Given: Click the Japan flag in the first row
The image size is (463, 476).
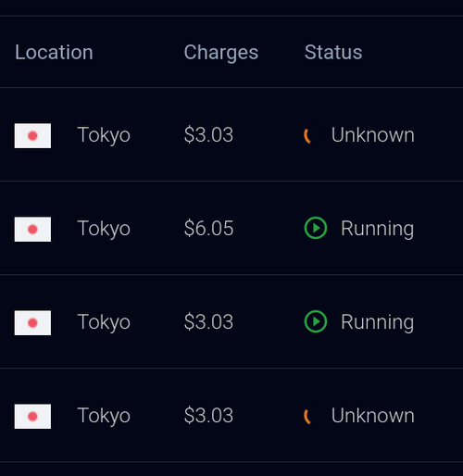Looking at the screenshot, I should [32, 135].
